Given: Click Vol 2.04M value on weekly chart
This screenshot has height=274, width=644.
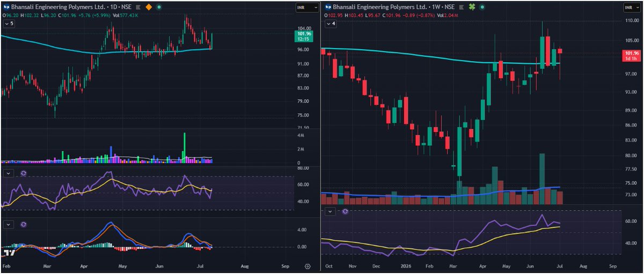Looking at the screenshot, I should tap(447, 16).
